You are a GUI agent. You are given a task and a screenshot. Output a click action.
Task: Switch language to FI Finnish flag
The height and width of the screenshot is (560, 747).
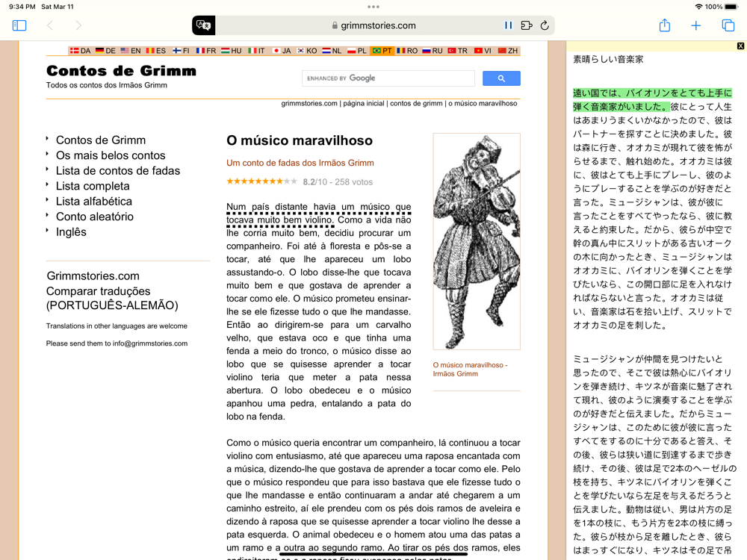[181, 51]
